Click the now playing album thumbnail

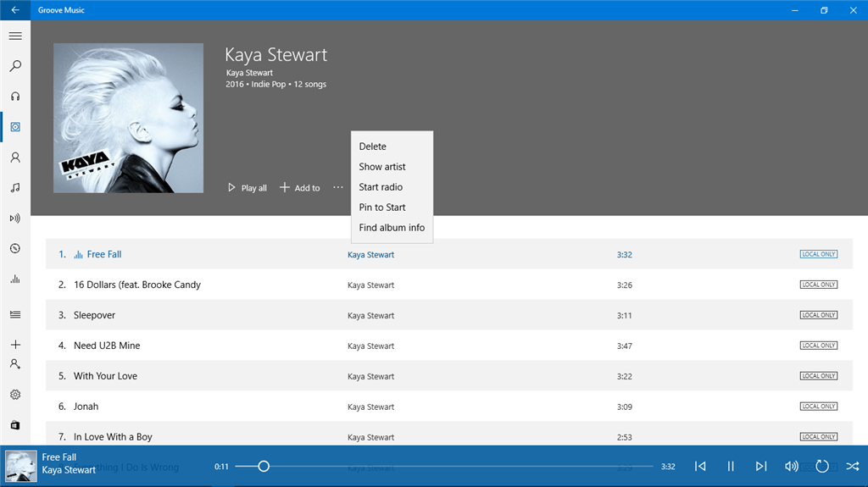[21, 466]
